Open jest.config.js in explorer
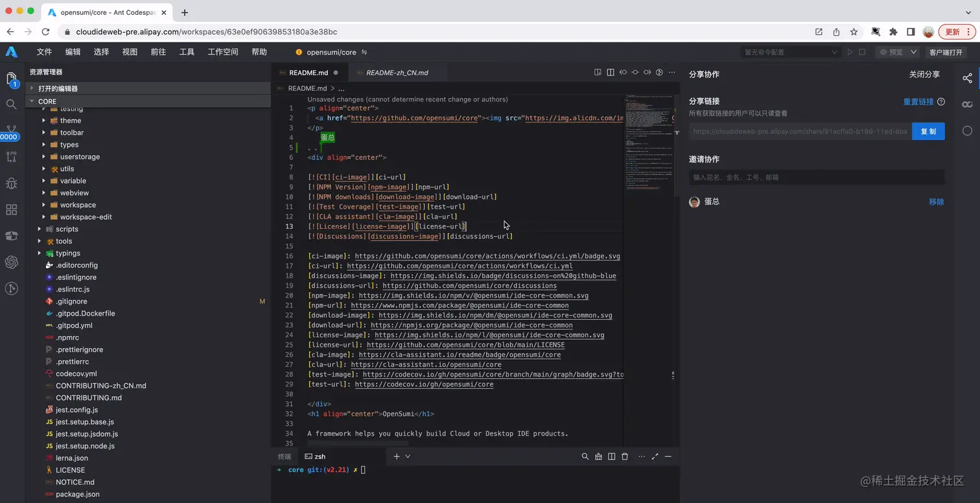 point(76,410)
